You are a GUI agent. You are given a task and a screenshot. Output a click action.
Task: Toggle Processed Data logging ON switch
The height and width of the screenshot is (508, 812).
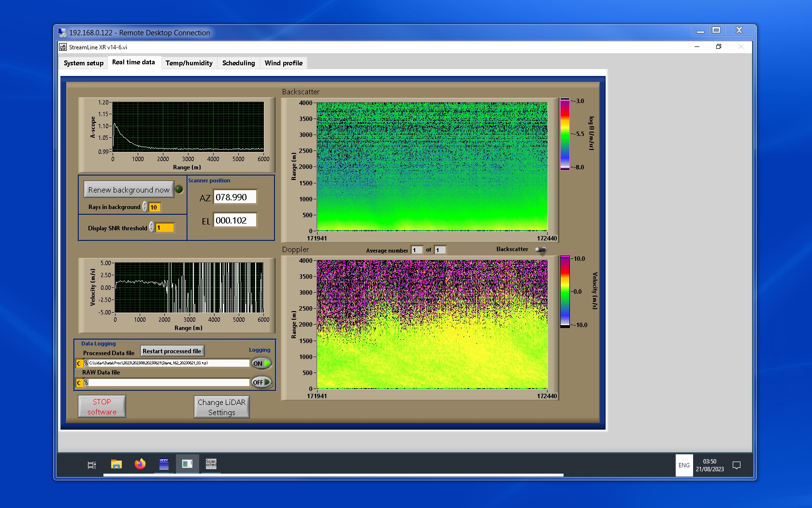261,363
